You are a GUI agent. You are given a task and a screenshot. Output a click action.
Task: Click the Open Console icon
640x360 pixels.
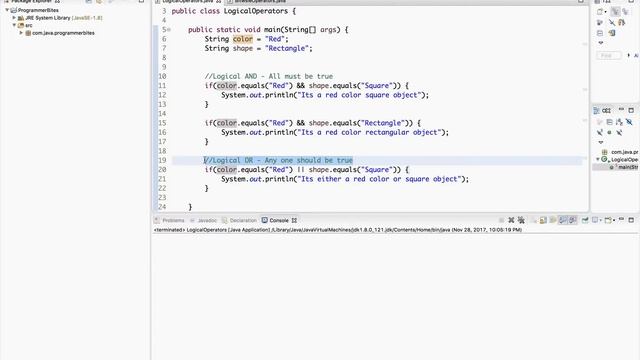coord(608,220)
